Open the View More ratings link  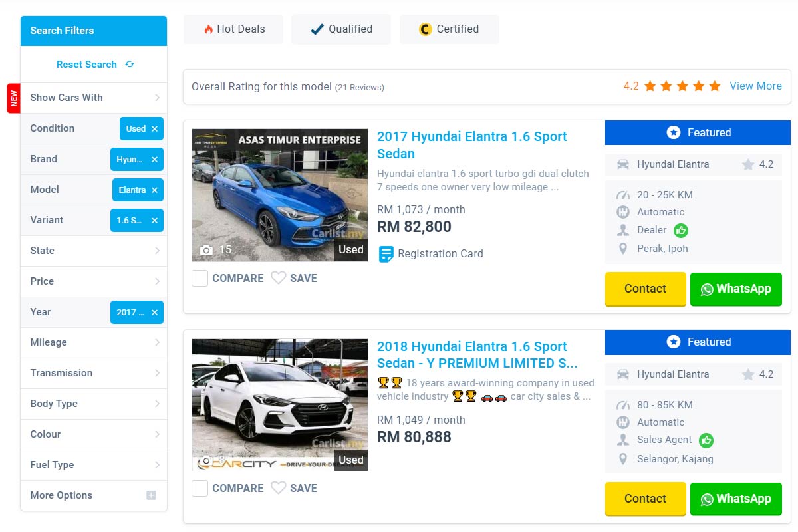(755, 86)
